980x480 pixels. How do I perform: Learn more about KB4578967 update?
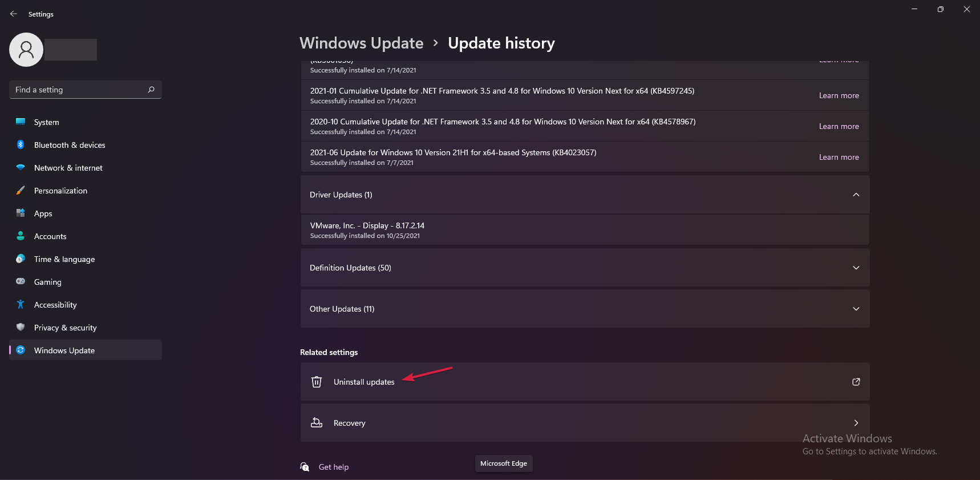(x=839, y=126)
